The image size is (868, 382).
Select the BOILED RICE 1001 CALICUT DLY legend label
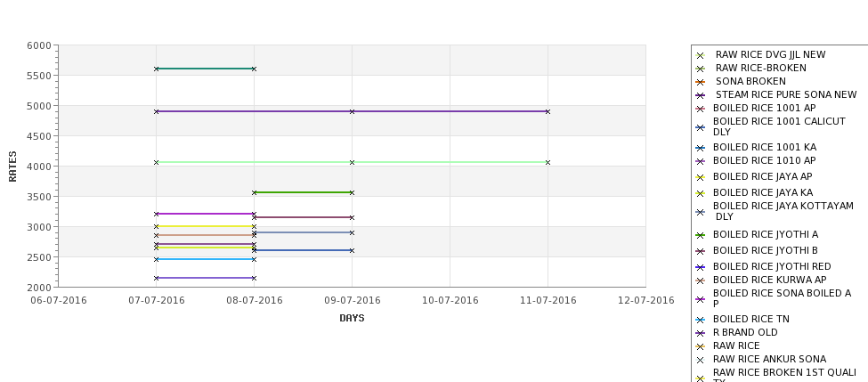tap(779, 126)
